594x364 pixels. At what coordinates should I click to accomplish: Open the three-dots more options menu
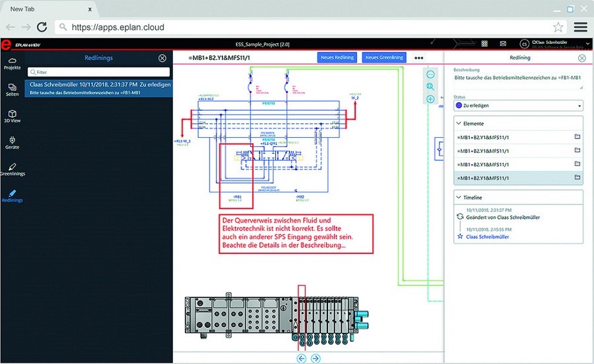(418, 57)
